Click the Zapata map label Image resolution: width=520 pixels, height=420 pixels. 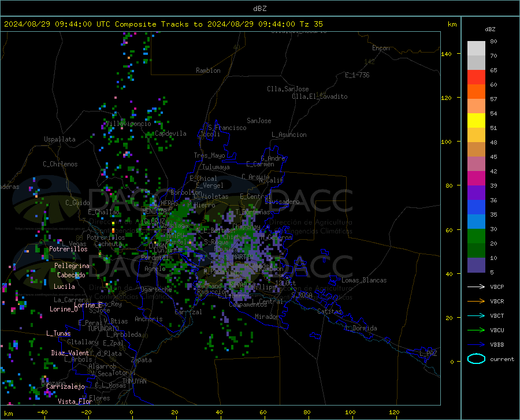[x=142, y=360]
